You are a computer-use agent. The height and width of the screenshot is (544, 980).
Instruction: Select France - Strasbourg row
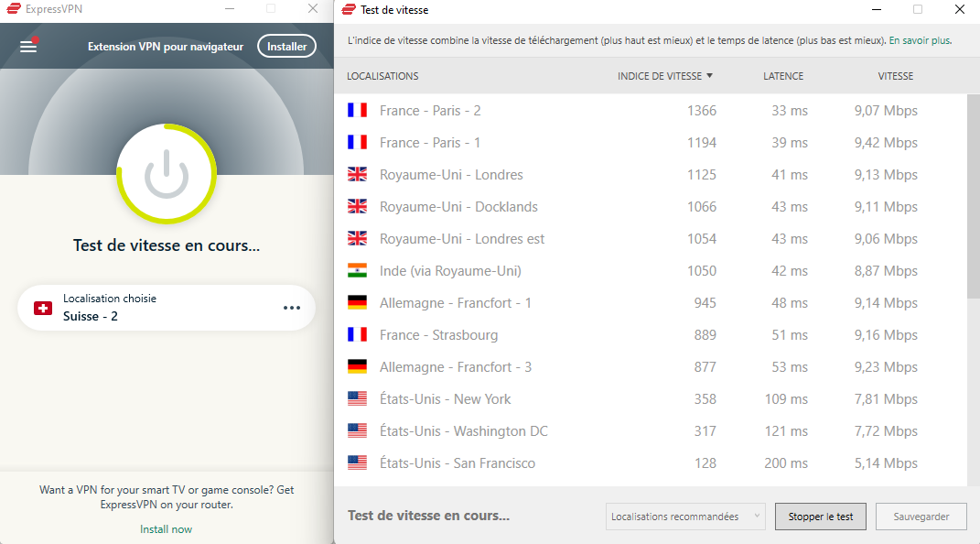(x=651, y=334)
